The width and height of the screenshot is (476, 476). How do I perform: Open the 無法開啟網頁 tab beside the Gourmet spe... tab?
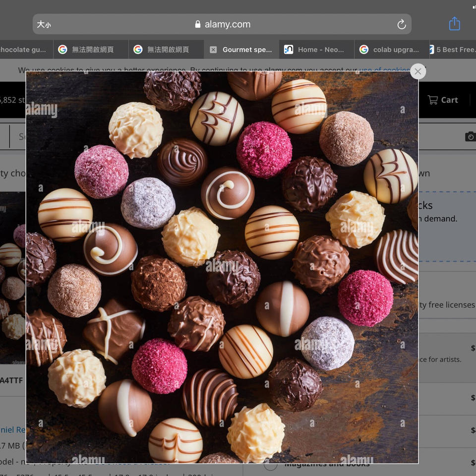point(167,50)
